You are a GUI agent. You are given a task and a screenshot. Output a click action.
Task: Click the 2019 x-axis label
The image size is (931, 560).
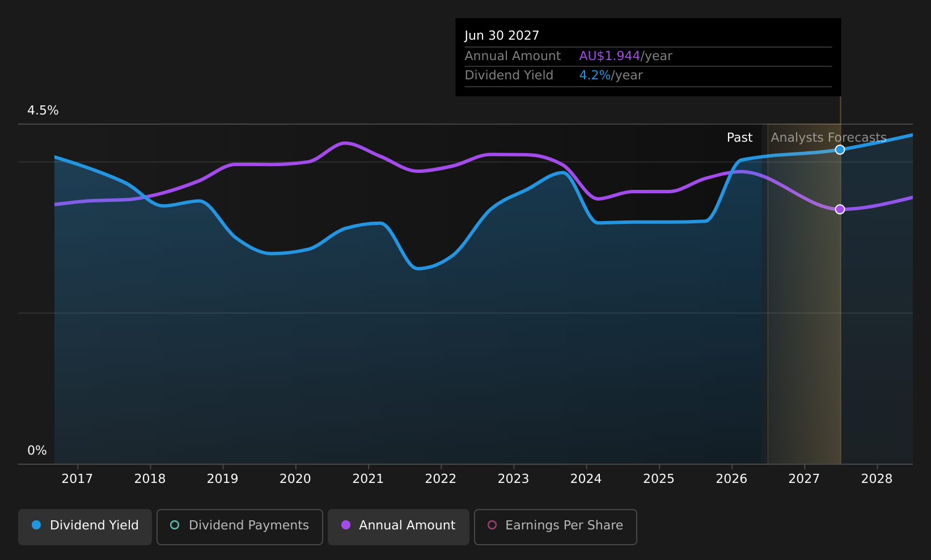(x=223, y=479)
